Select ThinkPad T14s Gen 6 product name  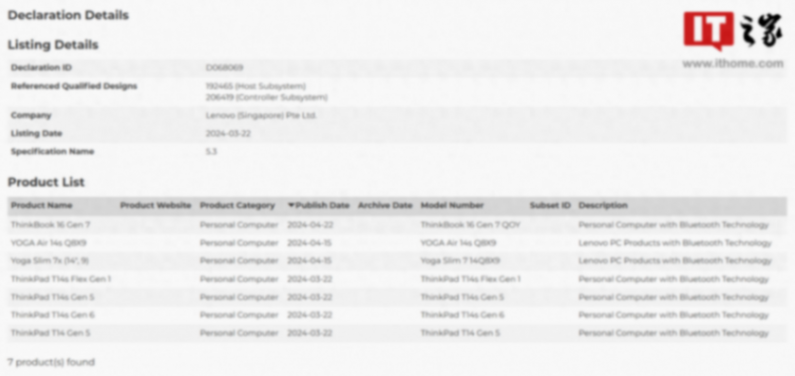52,315
